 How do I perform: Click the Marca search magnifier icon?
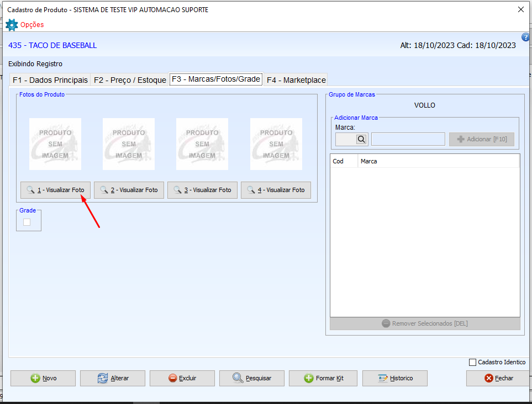[361, 139]
